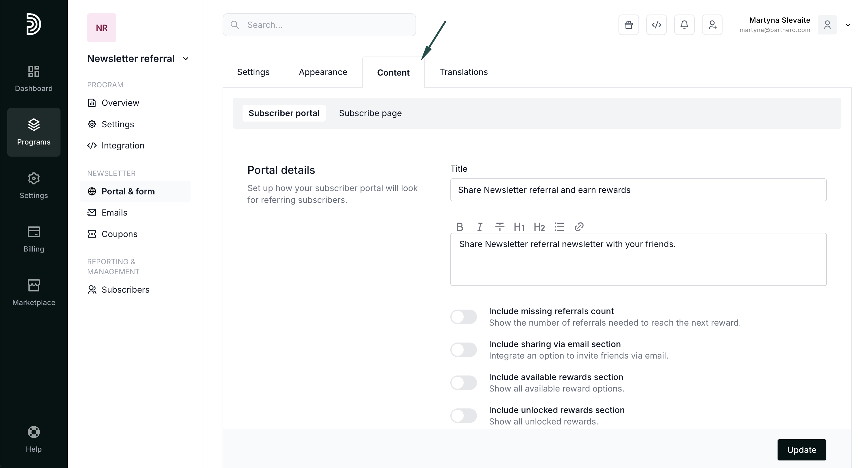Insert a link via editor toolbar
The height and width of the screenshot is (468, 868).
tap(579, 227)
